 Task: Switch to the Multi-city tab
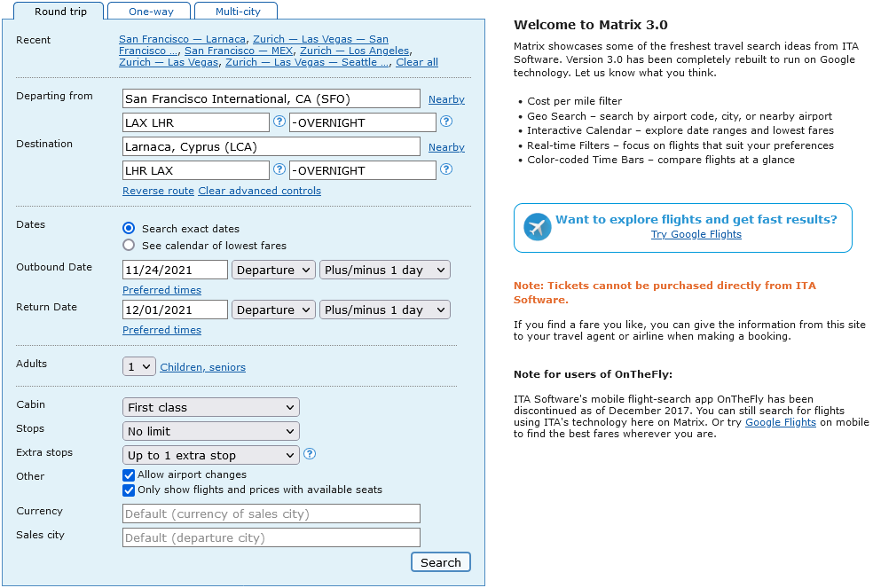pos(237,12)
